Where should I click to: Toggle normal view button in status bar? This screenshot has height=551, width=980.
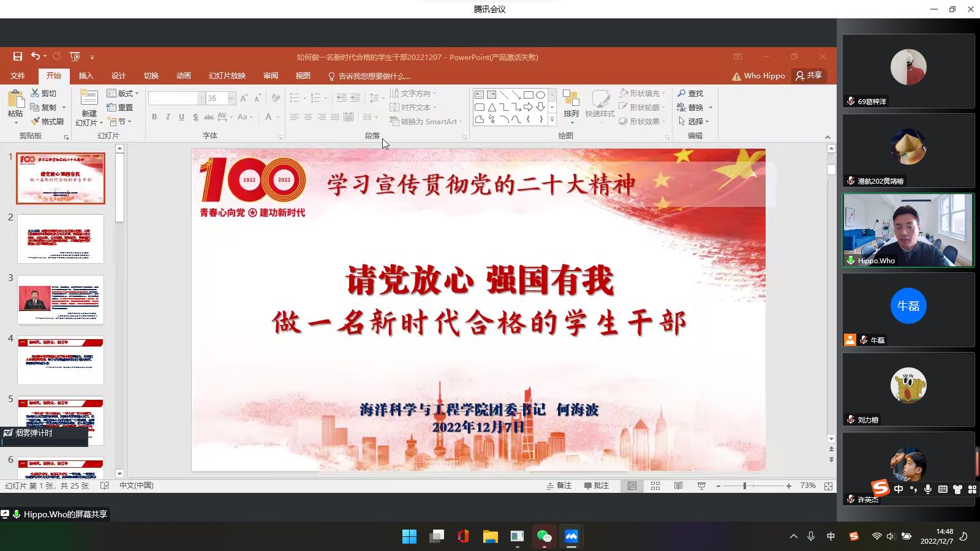click(632, 485)
